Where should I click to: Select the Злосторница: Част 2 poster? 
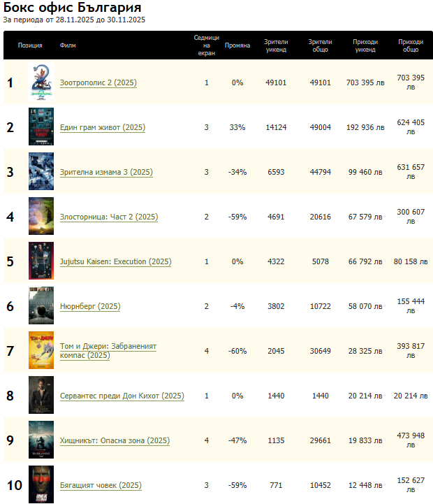[41, 217]
